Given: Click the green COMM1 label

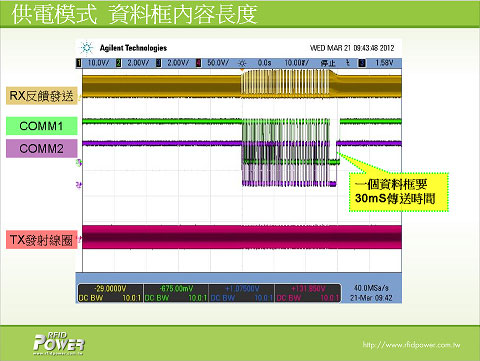Looking at the screenshot, I should [x=42, y=126].
